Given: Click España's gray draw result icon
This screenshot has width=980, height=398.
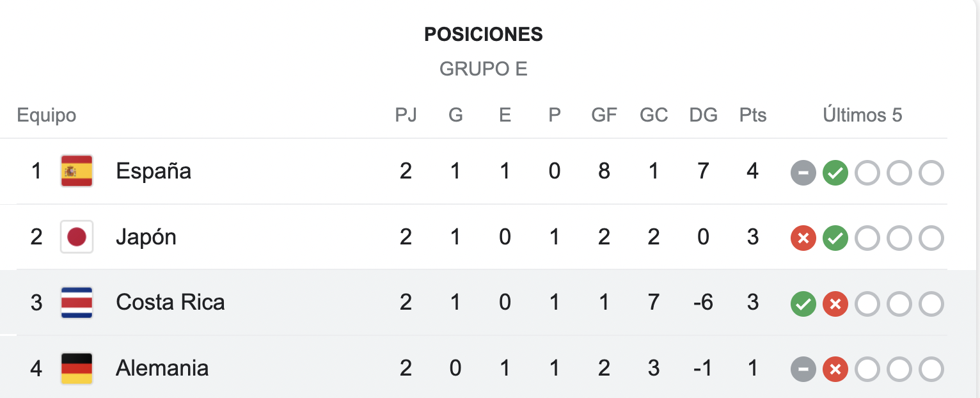Looking at the screenshot, I should pos(803,173).
